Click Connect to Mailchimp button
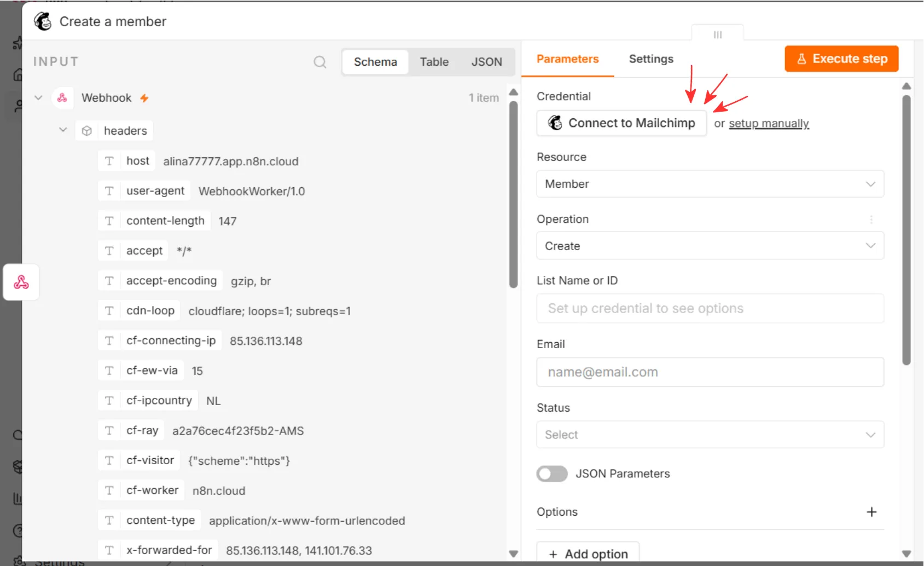The image size is (924, 566). (x=621, y=123)
